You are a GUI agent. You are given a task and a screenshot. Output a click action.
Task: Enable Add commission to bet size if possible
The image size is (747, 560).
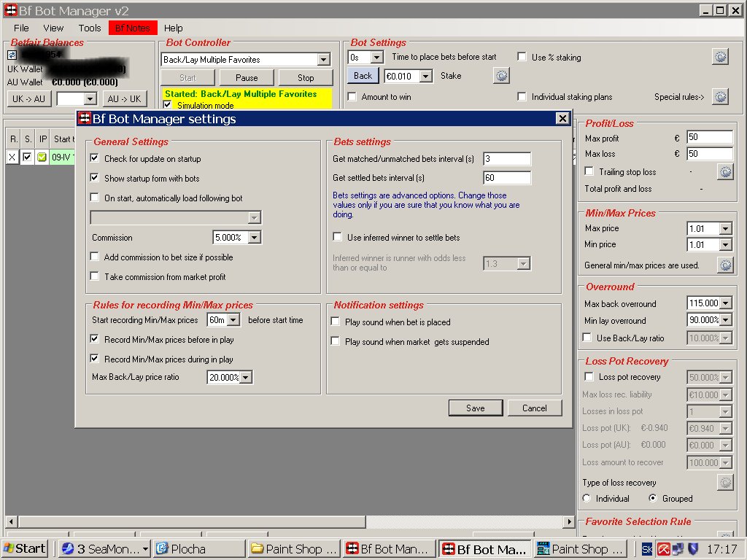(95, 257)
